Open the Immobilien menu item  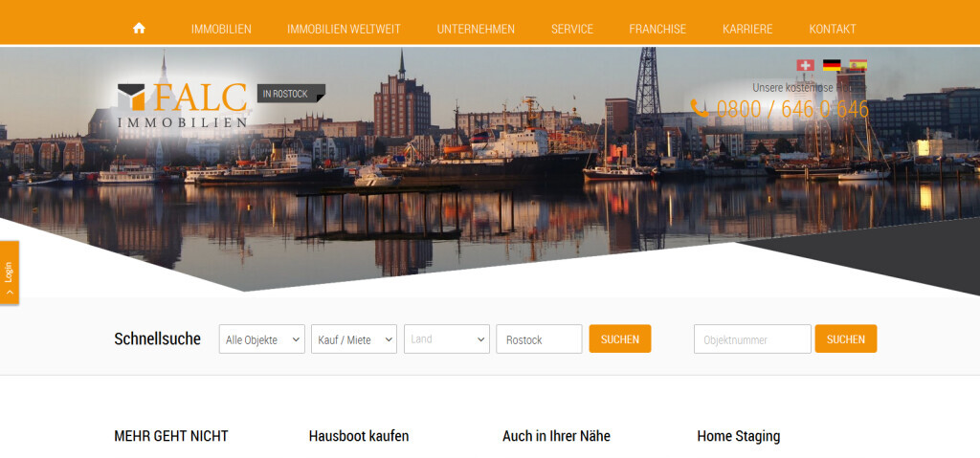click(221, 29)
